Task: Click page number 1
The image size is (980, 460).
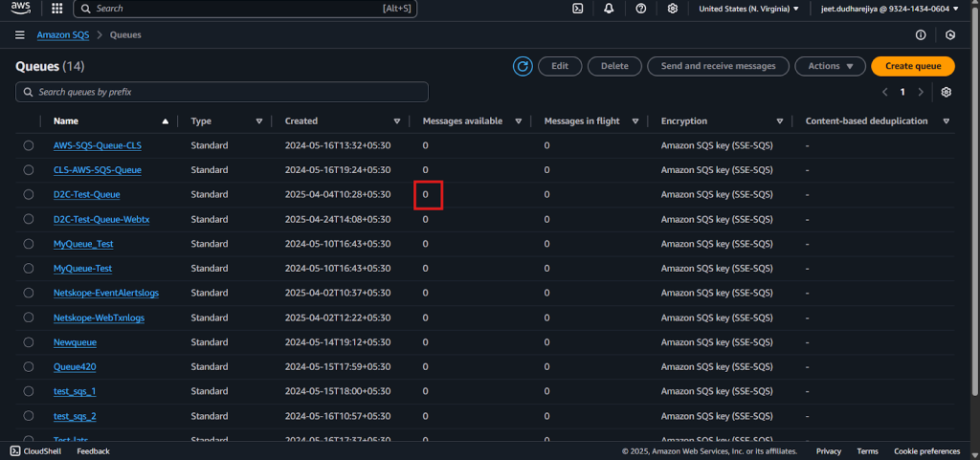Action: point(902,92)
